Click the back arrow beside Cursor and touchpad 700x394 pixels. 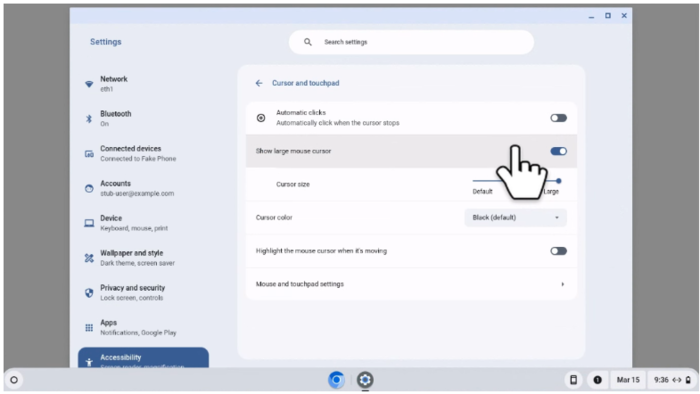(x=259, y=83)
